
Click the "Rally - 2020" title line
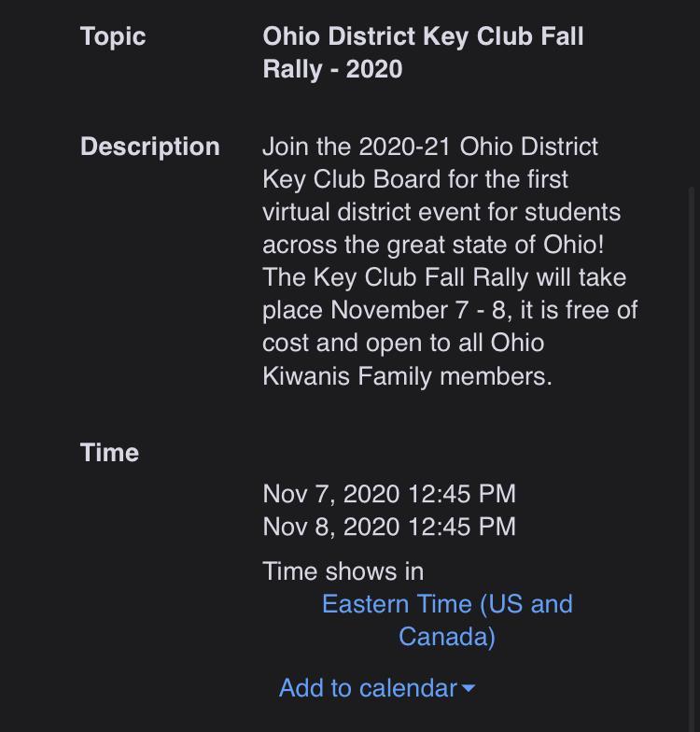pos(332,69)
